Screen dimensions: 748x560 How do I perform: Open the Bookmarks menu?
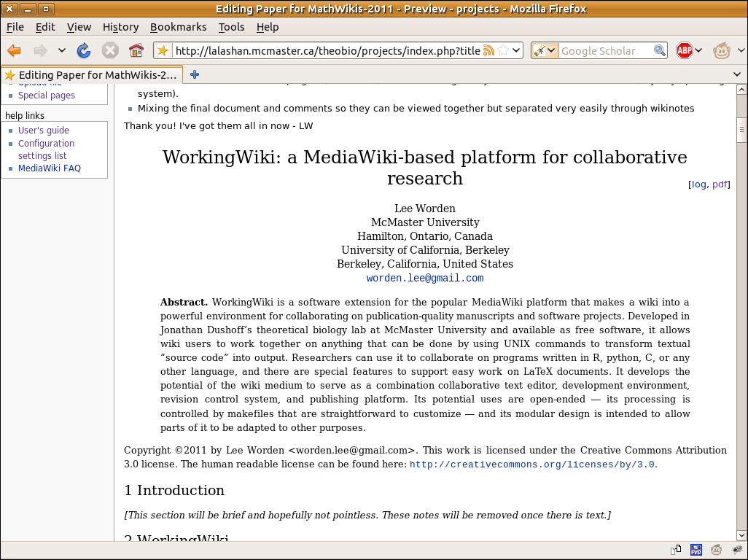(x=178, y=27)
